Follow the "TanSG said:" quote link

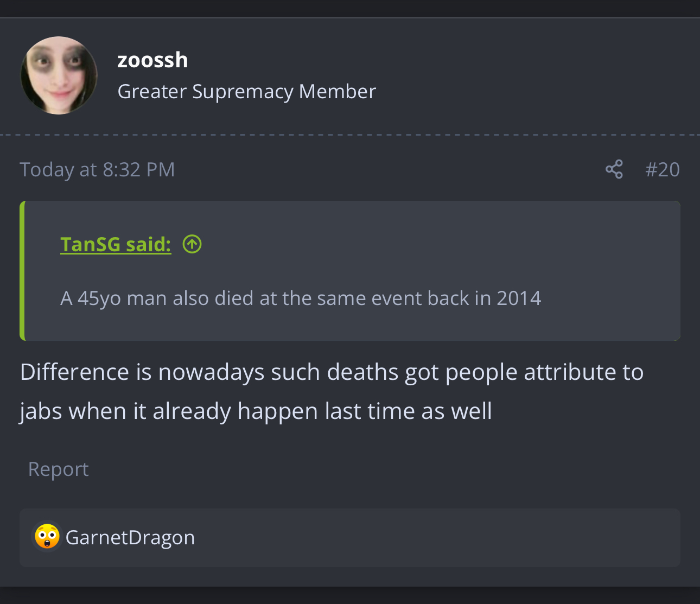[x=116, y=245]
